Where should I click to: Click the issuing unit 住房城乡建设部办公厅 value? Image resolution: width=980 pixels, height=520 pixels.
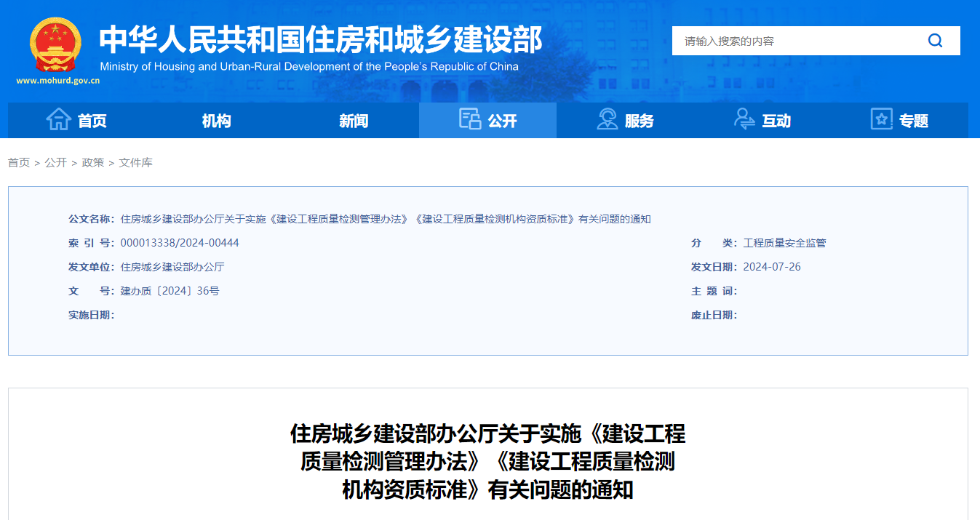pyautogui.click(x=172, y=267)
